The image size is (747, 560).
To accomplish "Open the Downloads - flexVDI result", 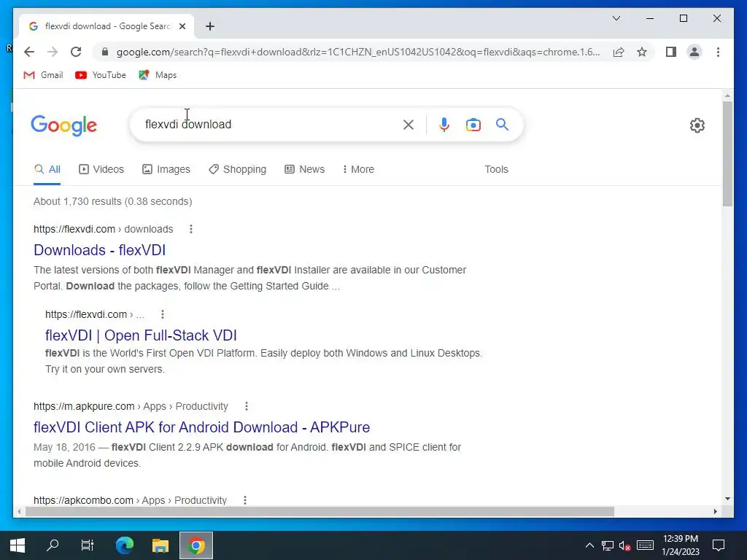I will 99,250.
